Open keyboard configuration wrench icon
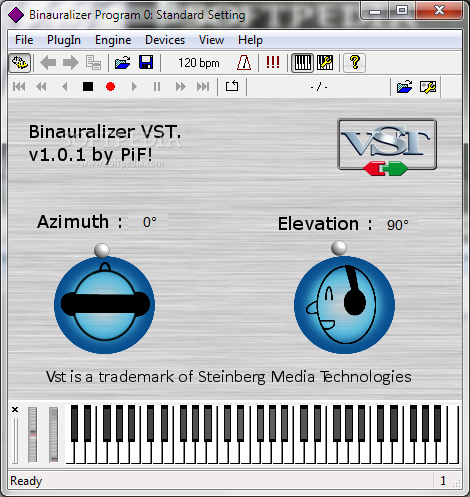This screenshot has height=497, width=470. click(325, 63)
